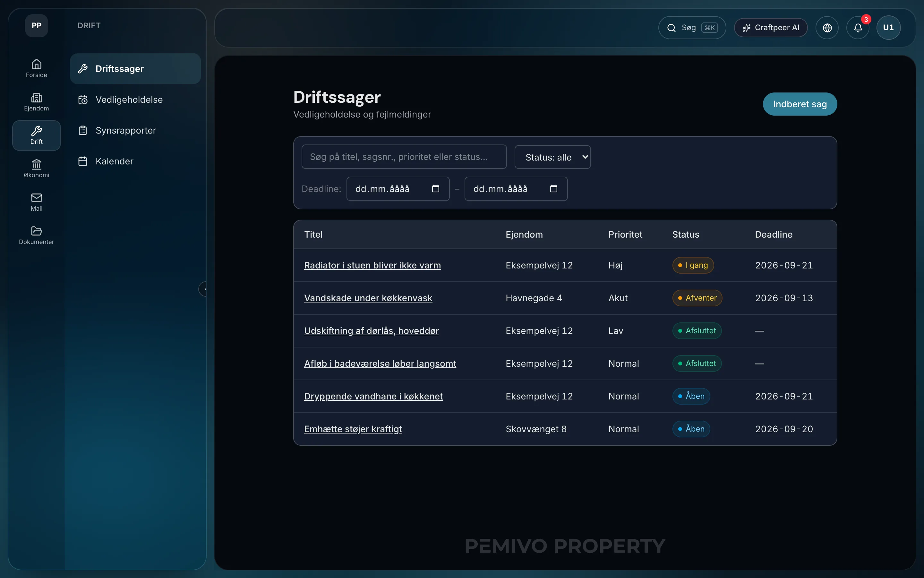Open case Udskiftning af dørlås, hoveddør
This screenshot has height=578, width=924.
pos(372,331)
